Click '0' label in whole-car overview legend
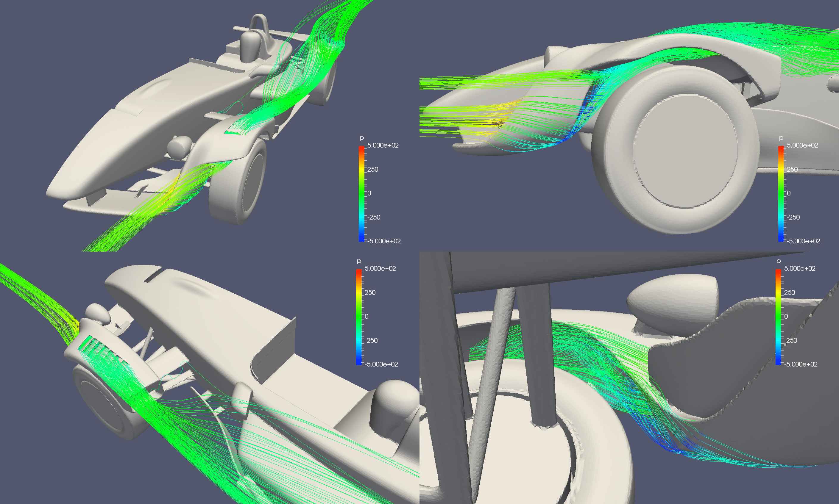This screenshot has height=504, width=839. click(x=369, y=193)
